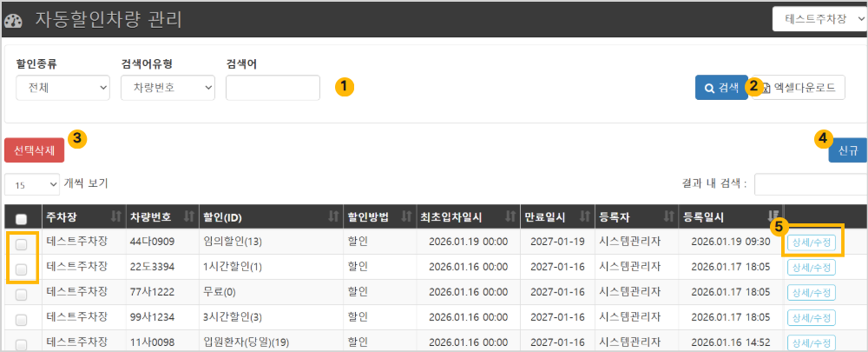868x352 pixels.
Task: Open the 할인종류 dropdown showing 전체
Action: click(62, 88)
